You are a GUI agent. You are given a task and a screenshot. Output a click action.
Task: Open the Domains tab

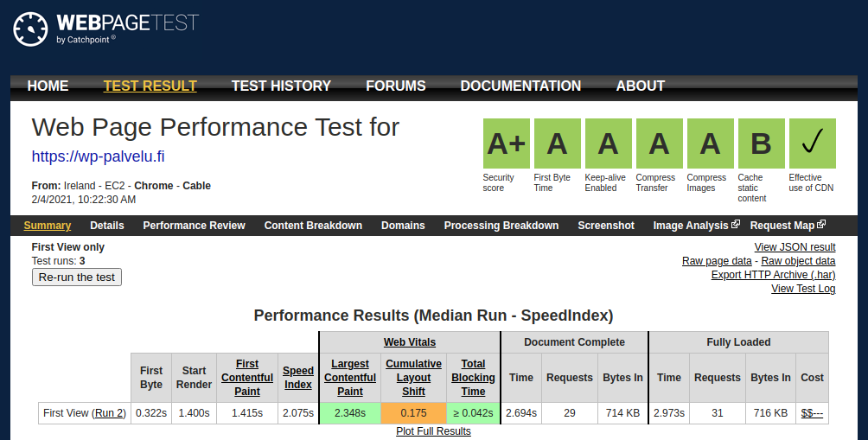(403, 226)
